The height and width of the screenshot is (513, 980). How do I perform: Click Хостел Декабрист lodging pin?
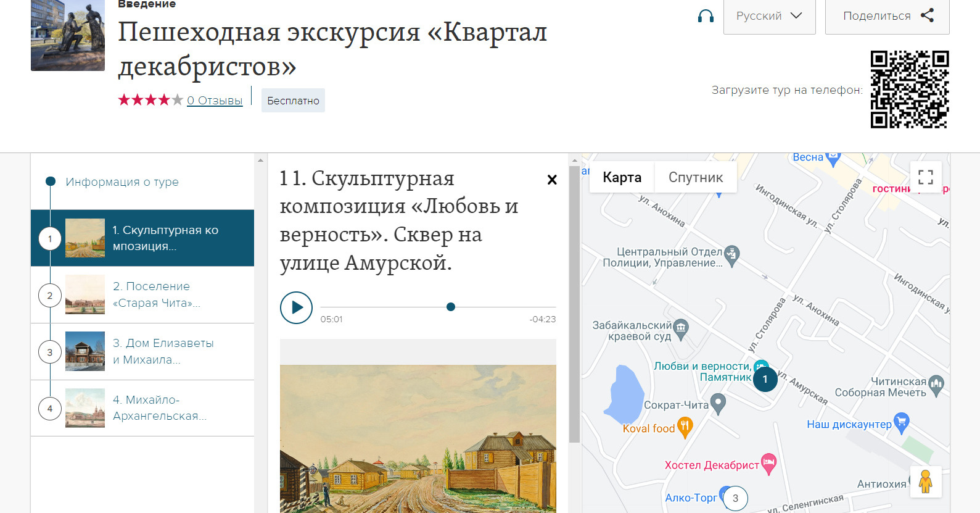(x=768, y=464)
